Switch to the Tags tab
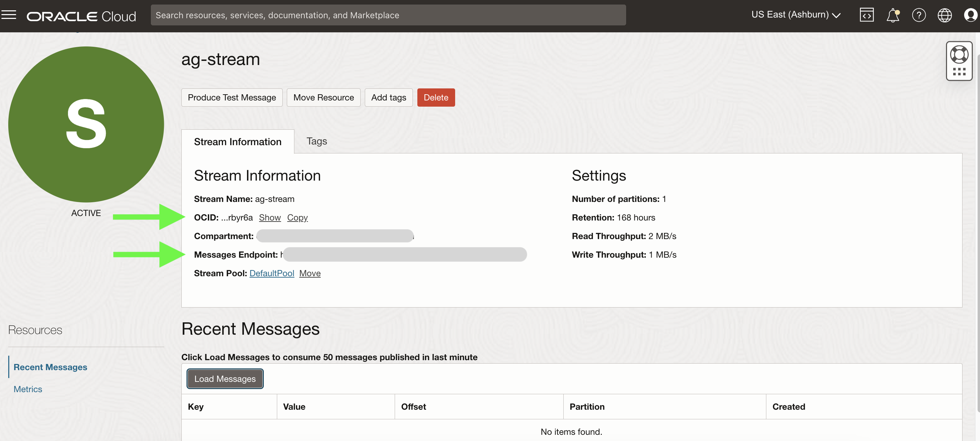 coord(316,141)
